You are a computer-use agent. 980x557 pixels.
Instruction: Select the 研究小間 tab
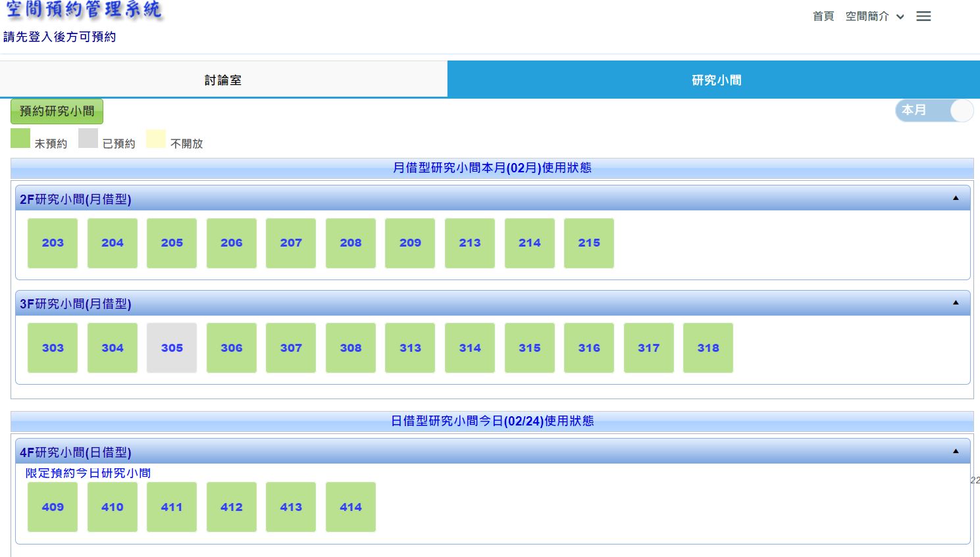716,80
